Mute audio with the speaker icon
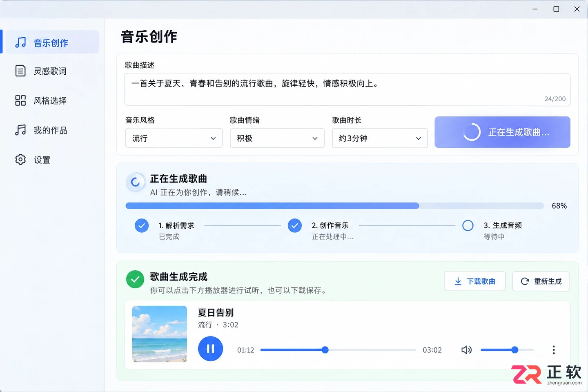 point(466,350)
